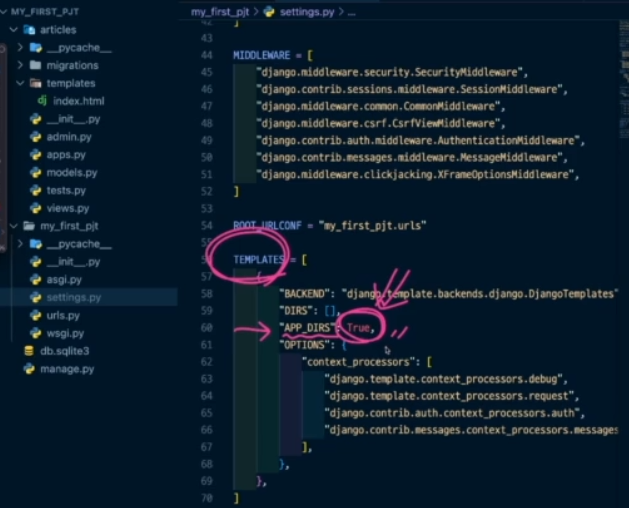This screenshot has width=629, height=508.
Task: Open models.py file
Action: 72,173
